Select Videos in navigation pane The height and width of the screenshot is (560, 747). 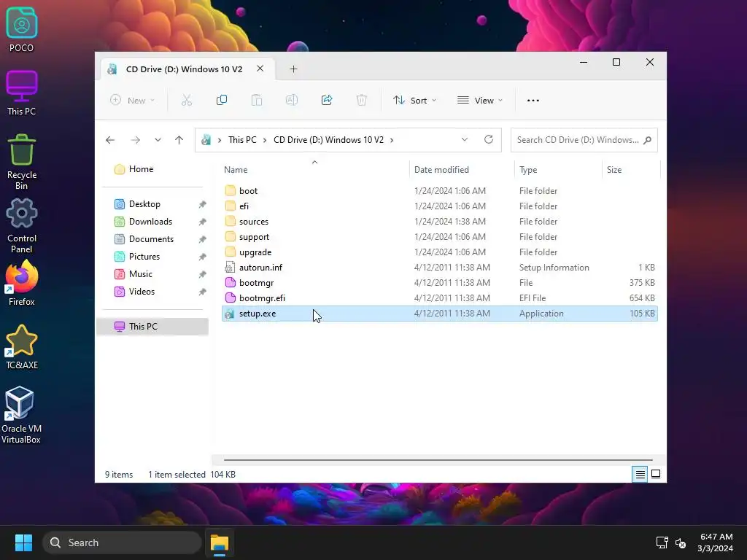coord(152,292)
